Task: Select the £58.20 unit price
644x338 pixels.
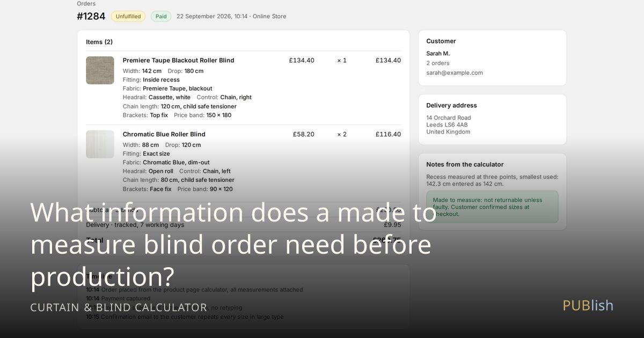Action: point(304,134)
